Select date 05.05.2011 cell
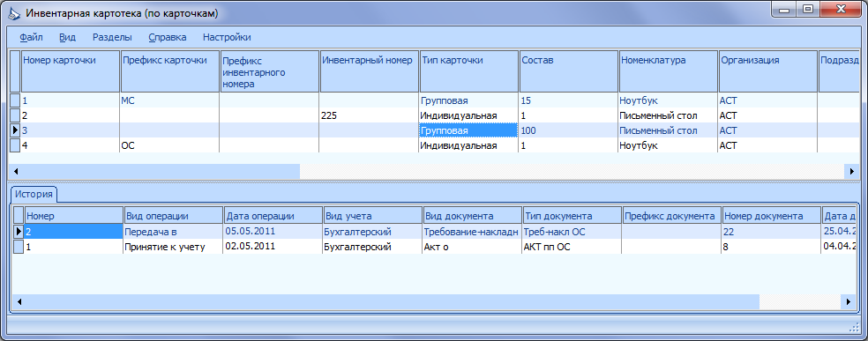This screenshot has height=341, width=868. pyautogui.click(x=273, y=232)
